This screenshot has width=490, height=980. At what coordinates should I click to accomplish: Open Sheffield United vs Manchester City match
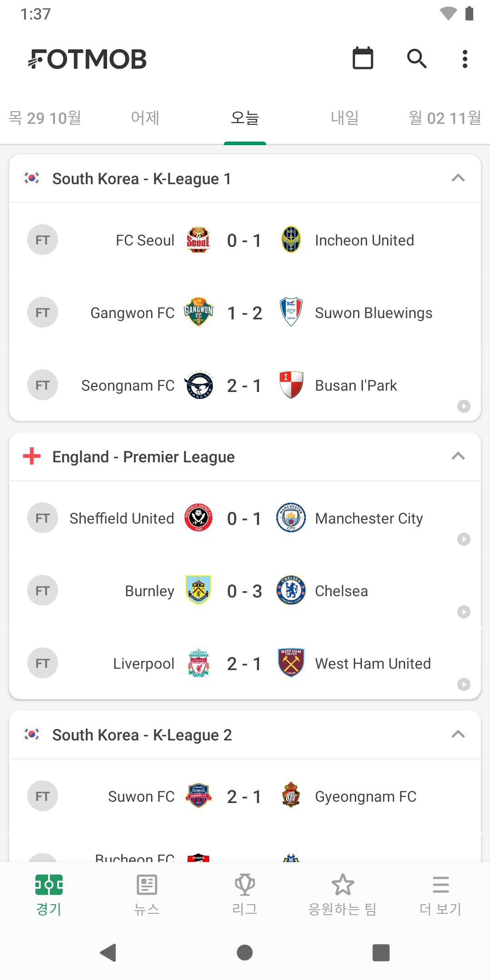pos(245,519)
